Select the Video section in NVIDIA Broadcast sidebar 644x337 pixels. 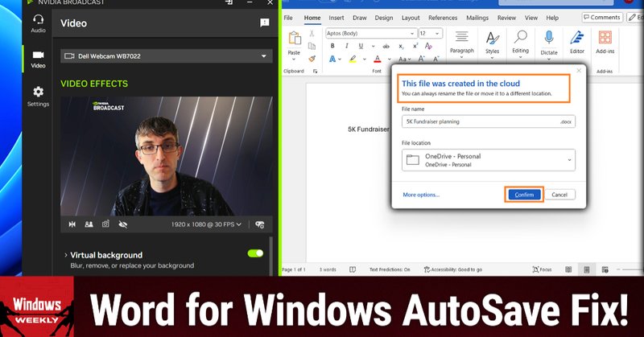point(38,60)
